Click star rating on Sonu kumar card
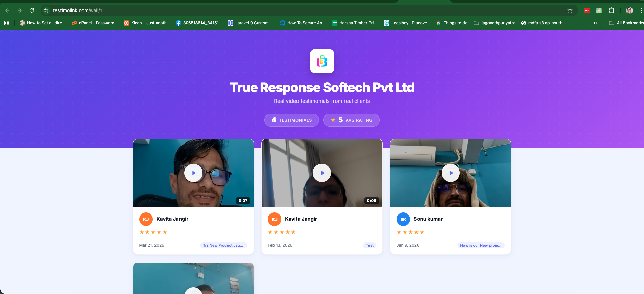Viewport: 644px width, 294px height. tap(410, 232)
